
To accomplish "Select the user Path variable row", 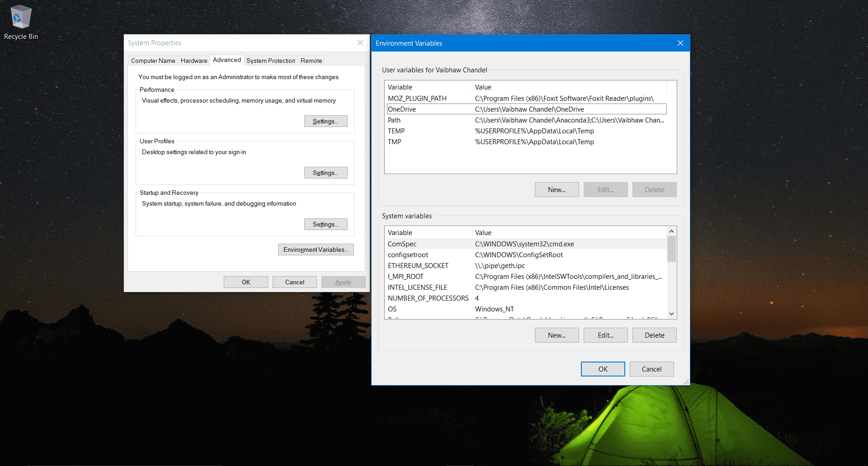I will (x=526, y=120).
